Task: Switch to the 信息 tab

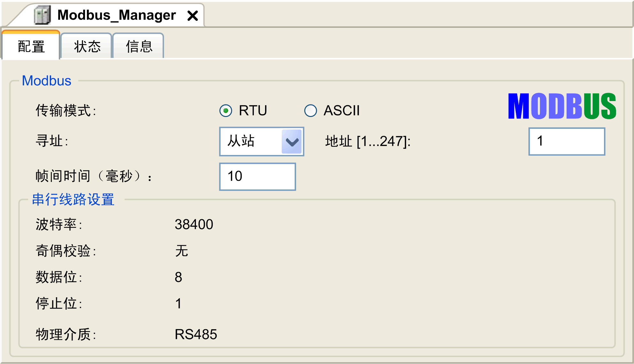Action: 139,46
